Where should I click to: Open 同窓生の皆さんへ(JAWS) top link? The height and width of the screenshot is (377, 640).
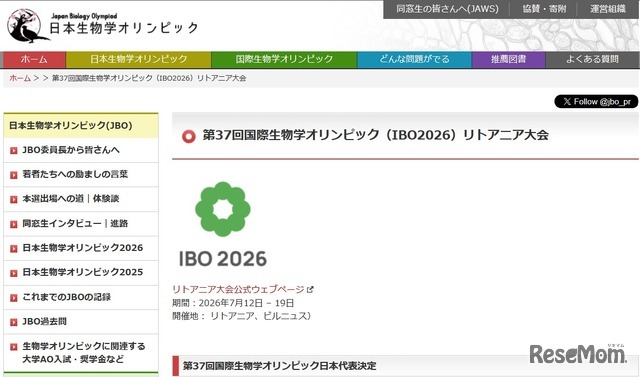pos(447,9)
